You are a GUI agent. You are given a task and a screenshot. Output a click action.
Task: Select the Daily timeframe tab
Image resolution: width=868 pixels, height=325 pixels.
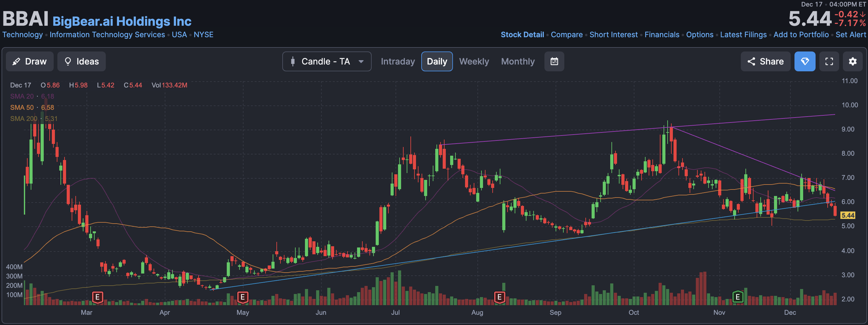[437, 61]
